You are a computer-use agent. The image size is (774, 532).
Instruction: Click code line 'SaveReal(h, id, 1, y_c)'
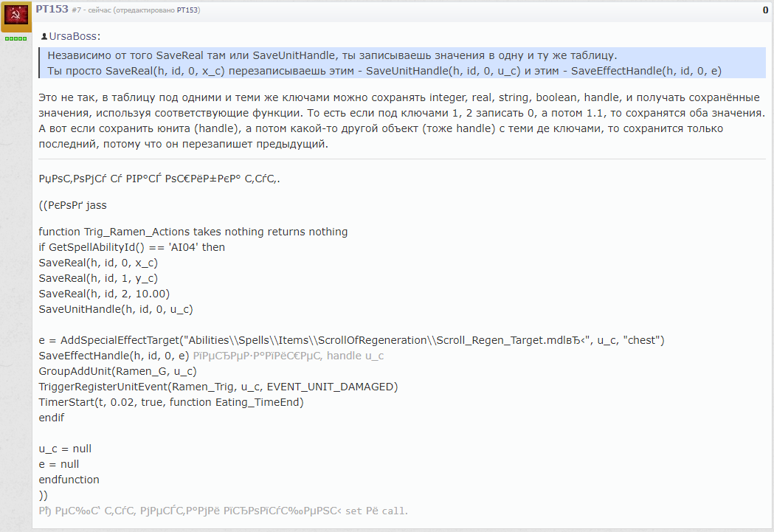pyautogui.click(x=98, y=278)
